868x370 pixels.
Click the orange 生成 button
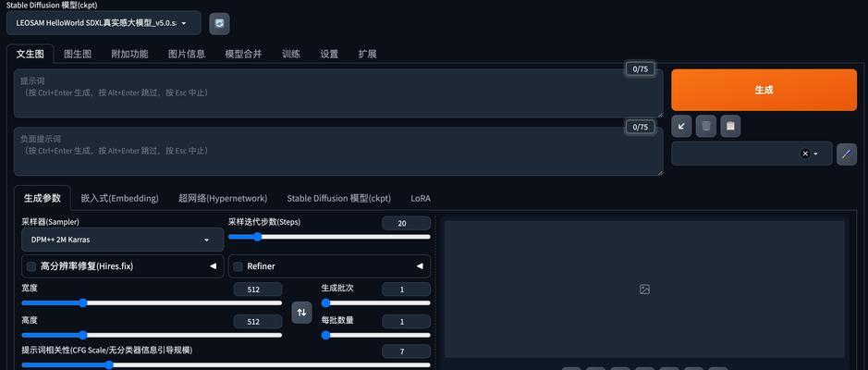(x=764, y=90)
